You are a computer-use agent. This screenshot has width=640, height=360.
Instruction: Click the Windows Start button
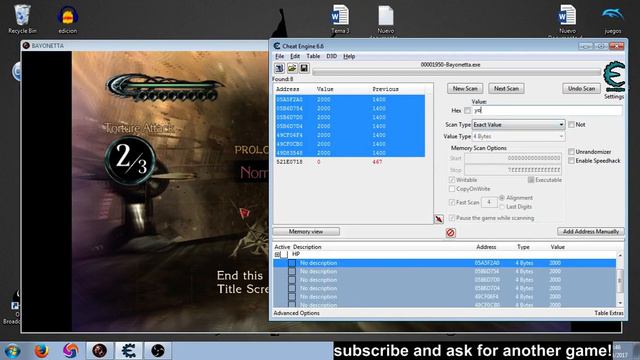12,351
